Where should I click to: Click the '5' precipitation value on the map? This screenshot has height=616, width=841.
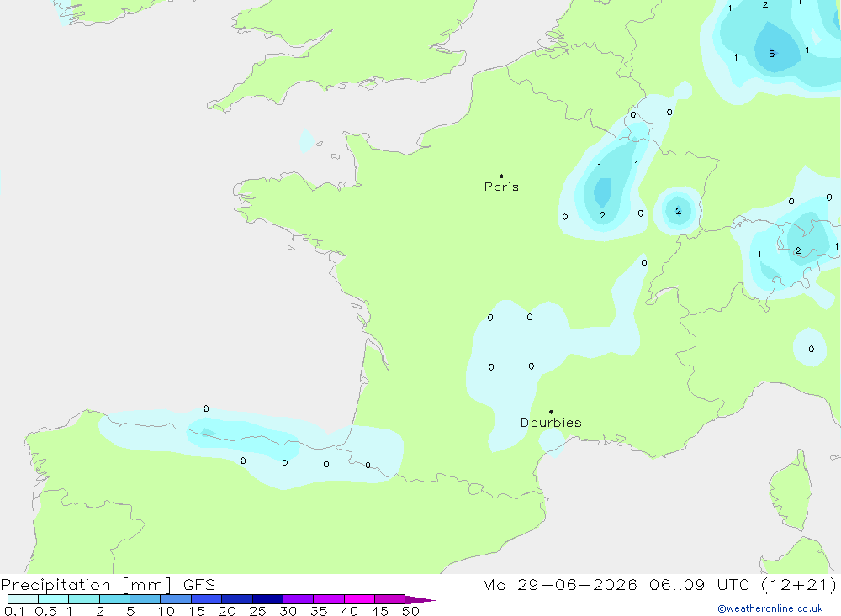coord(771,54)
